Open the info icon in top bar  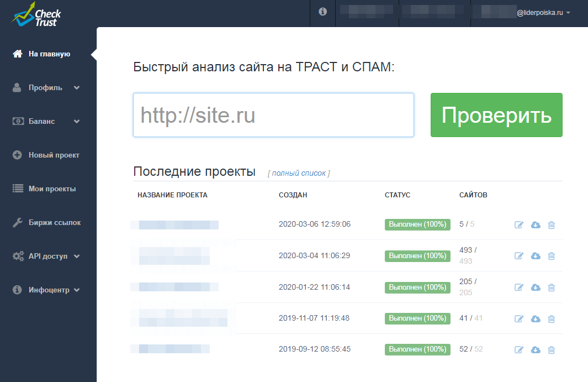point(322,12)
